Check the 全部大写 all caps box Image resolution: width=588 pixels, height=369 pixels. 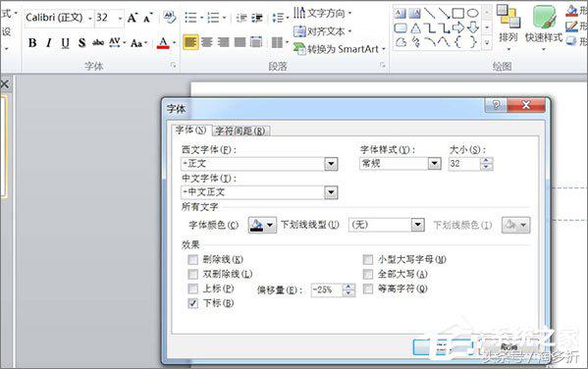tap(368, 274)
